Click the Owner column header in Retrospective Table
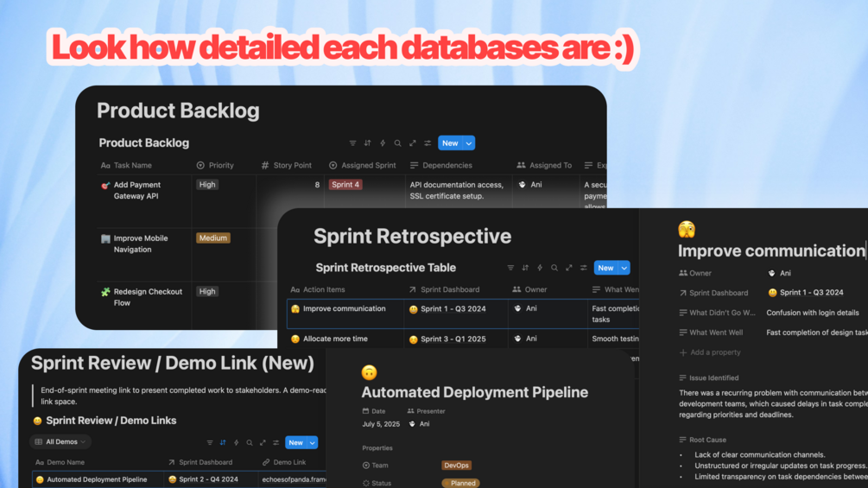The width and height of the screenshot is (868, 488). pyautogui.click(x=529, y=289)
